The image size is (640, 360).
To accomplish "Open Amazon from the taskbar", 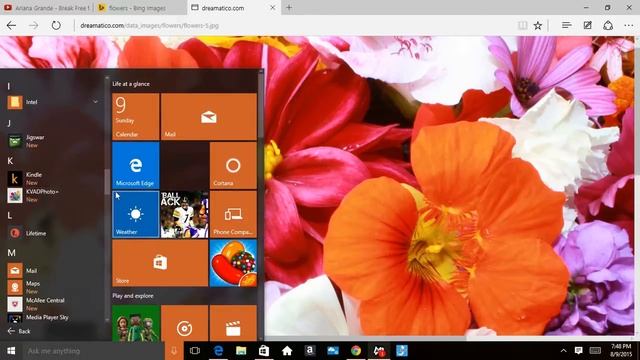I will pos(310,351).
